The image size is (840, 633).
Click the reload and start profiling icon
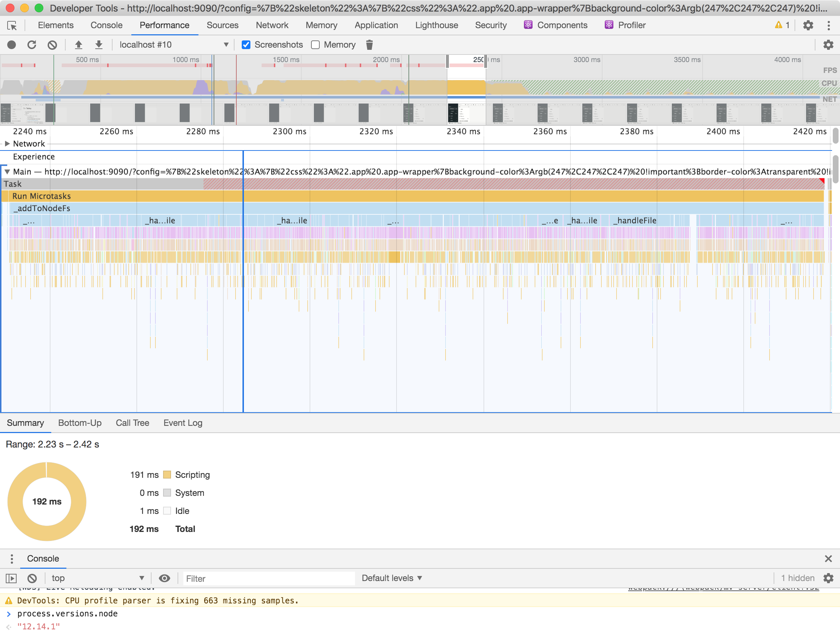(x=32, y=45)
